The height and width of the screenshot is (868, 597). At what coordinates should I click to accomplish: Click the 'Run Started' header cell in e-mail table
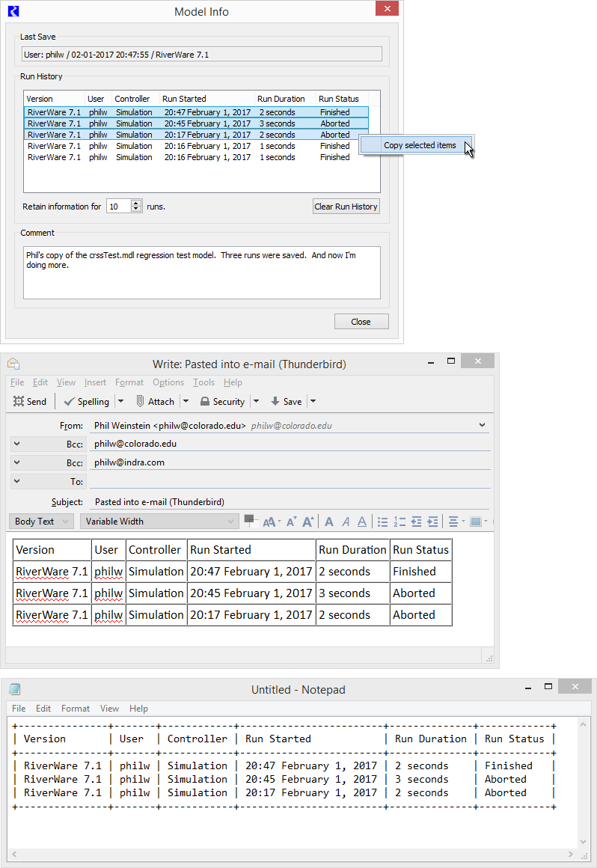tap(251, 550)
